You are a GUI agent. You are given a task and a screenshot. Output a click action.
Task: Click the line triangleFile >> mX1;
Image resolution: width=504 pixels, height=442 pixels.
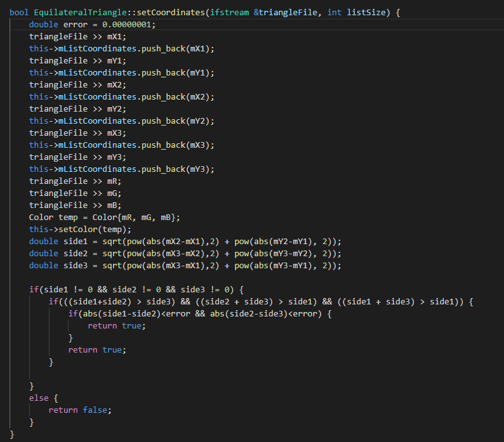click(x=78, y=37)
